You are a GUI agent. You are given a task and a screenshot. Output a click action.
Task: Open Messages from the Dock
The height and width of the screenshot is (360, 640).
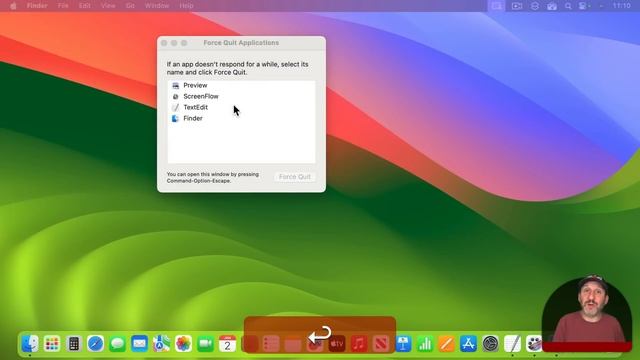118,344
